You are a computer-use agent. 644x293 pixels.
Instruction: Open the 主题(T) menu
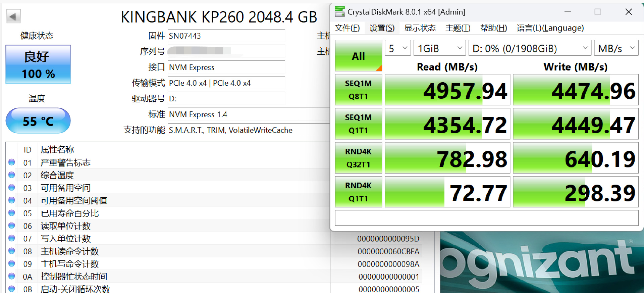[x=458, y=28]
